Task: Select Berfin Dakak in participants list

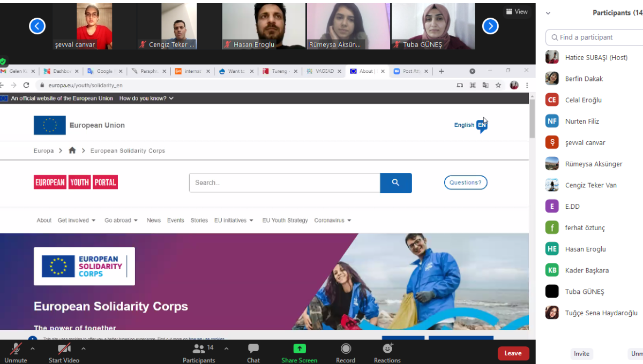Action: [594, 79]
